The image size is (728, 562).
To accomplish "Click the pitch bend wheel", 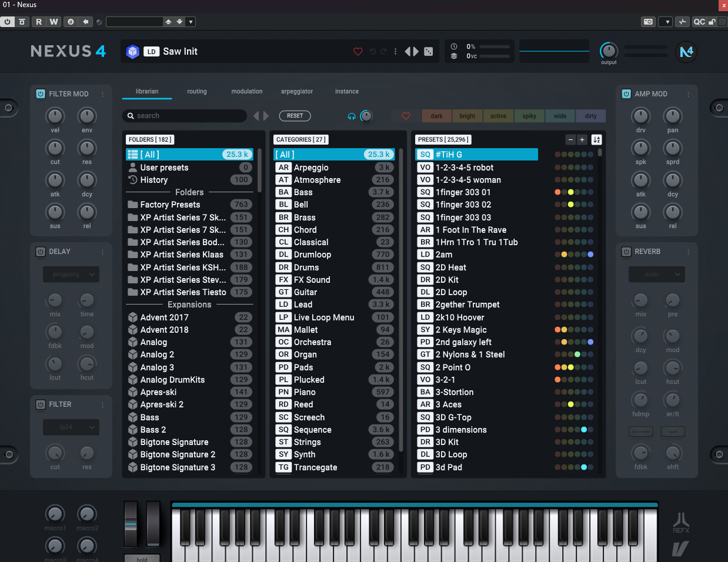I will 131,524.
